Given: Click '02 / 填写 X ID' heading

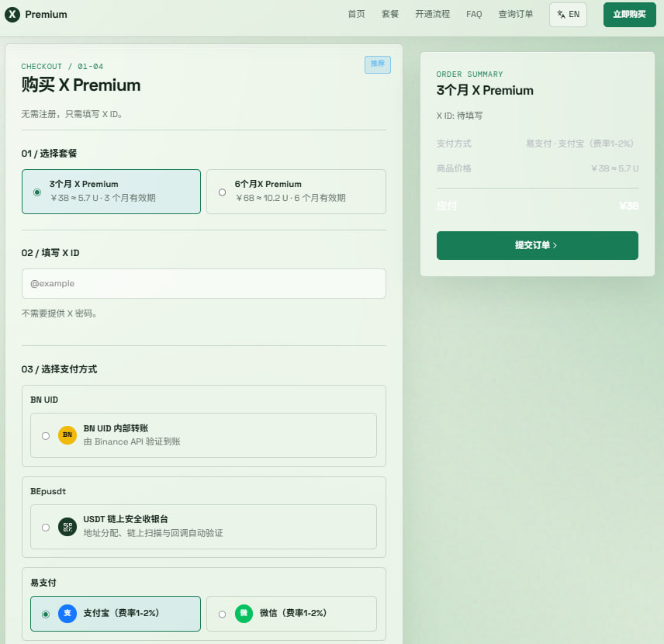Looking at the screenshot, I should tap(50, 253).
